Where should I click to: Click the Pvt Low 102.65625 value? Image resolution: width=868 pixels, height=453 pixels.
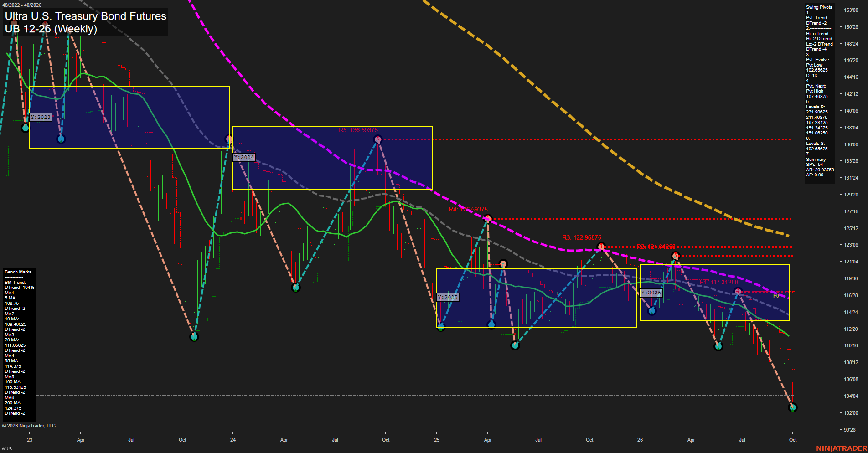(x=817, y=70)
